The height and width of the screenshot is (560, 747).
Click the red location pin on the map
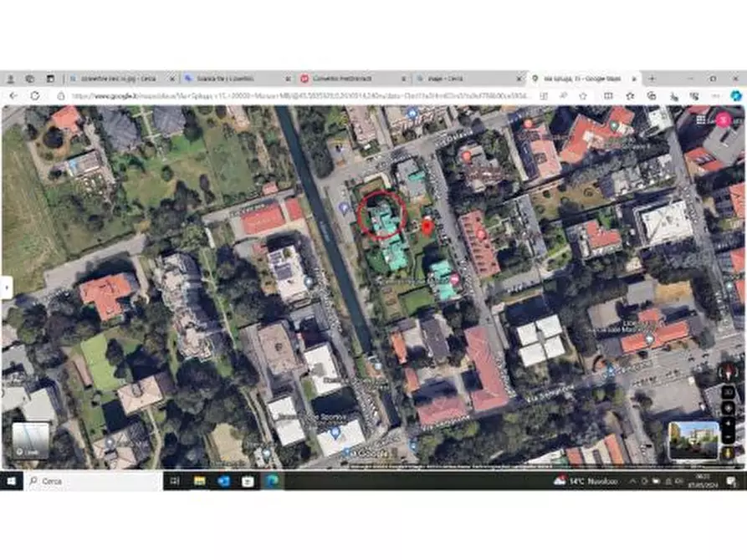pos(427,226)
